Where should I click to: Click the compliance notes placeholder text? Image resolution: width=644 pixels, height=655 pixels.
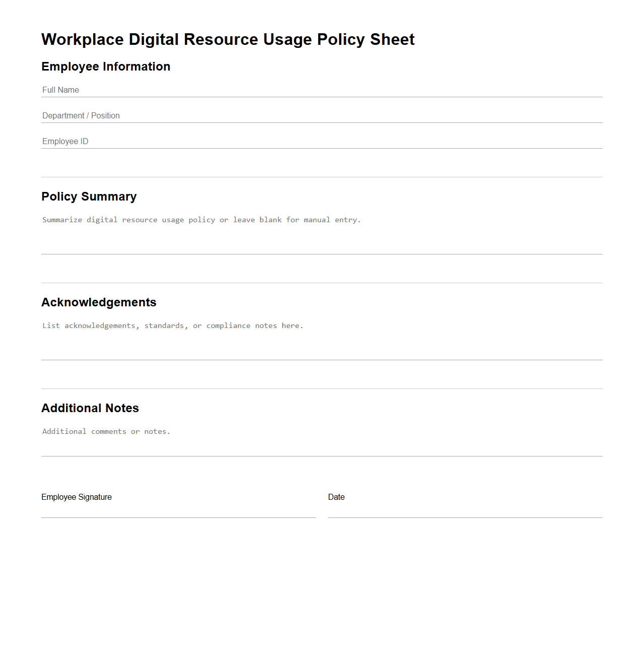click(173, 325)
